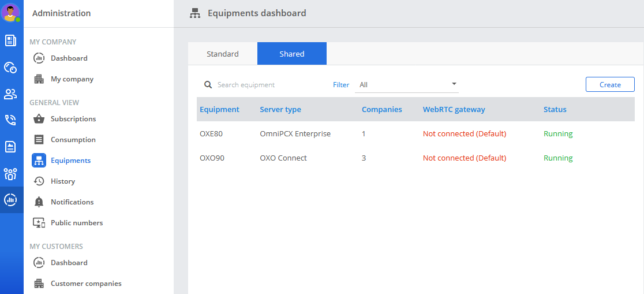The width and height of the screenshot is (644, 294).
Task: Click the Filter label
Action: pyautogui.click(x=341, y=85)
